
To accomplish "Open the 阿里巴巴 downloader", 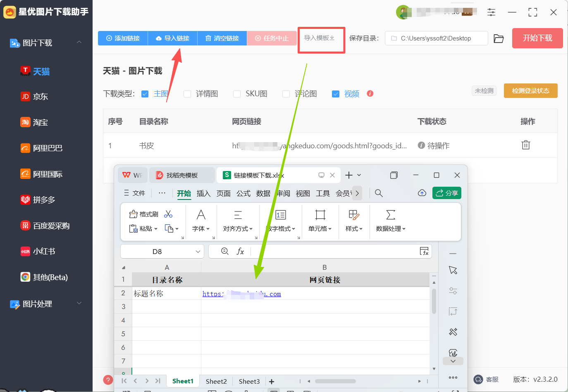I will [x=41, y=148].
